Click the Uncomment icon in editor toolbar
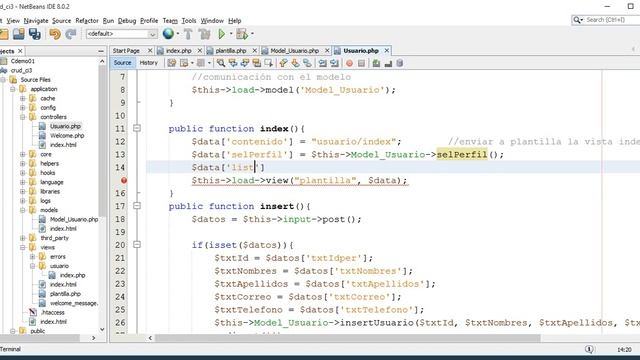The height and width of the screenshot is (360, 640). pos(388,63)
